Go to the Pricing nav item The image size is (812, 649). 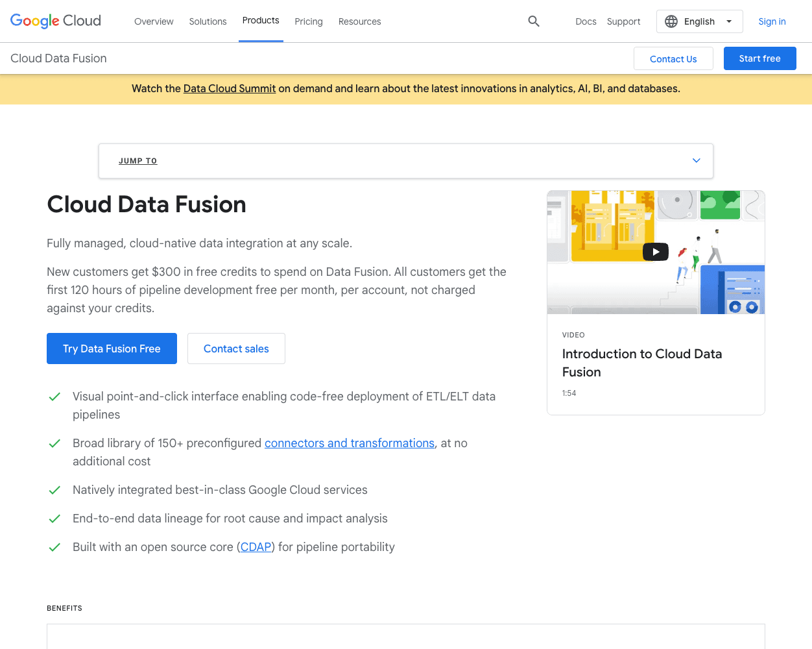point(309,21)
